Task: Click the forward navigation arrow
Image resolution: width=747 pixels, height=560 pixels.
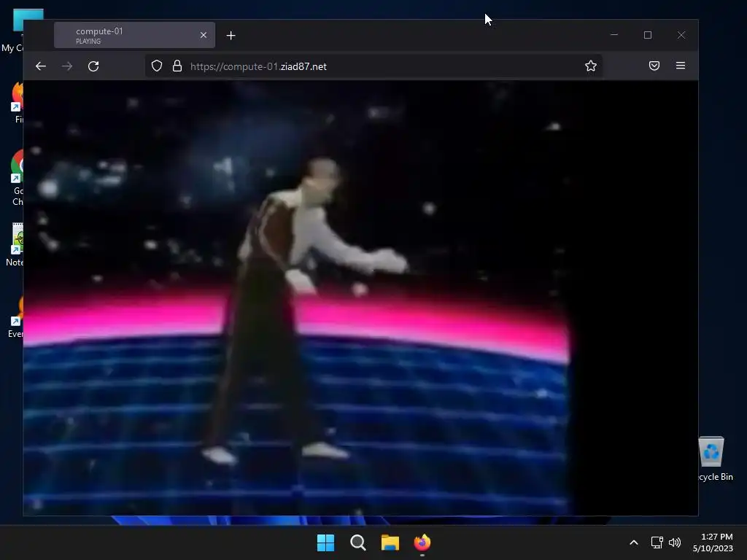Action: [67, 66]
